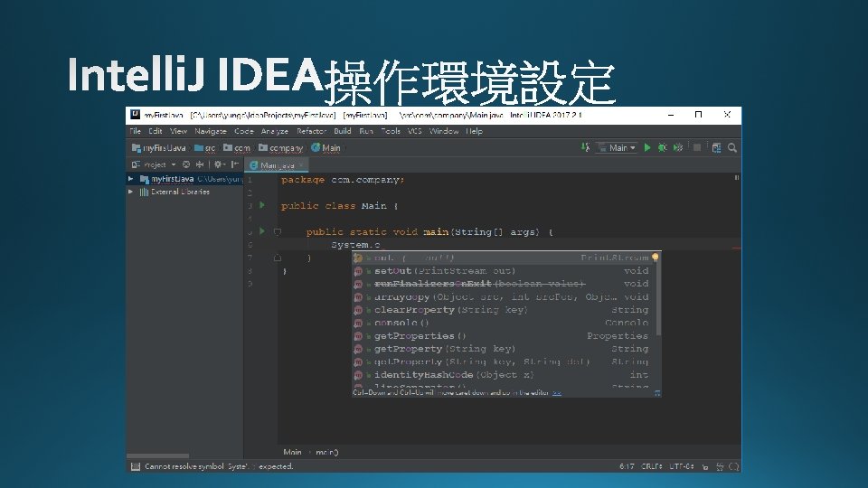The width and height of the screenshot is (868, 488).
Task: Close the Main.java editor tab
Action: 301,164
